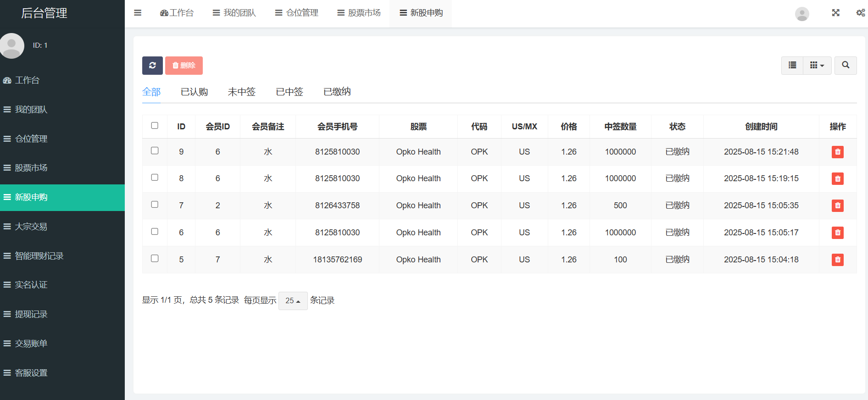Switch to the 已中签 filter tab
The width and height of the screenshot is (868, 400).
tap(289, 92)
